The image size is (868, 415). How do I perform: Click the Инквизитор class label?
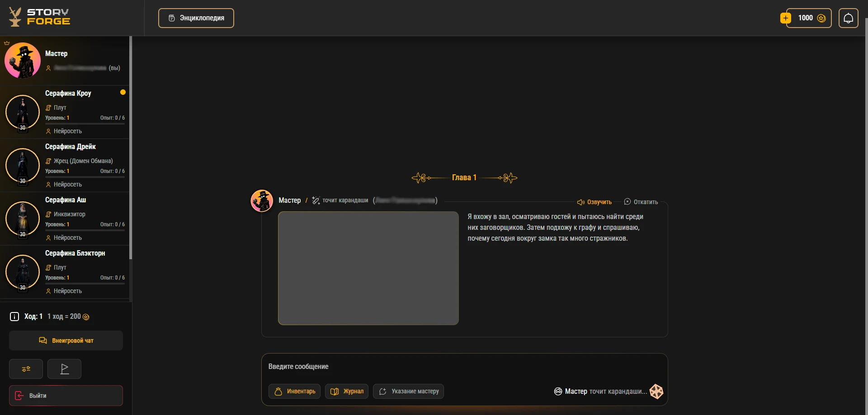(x=70, y=214)
